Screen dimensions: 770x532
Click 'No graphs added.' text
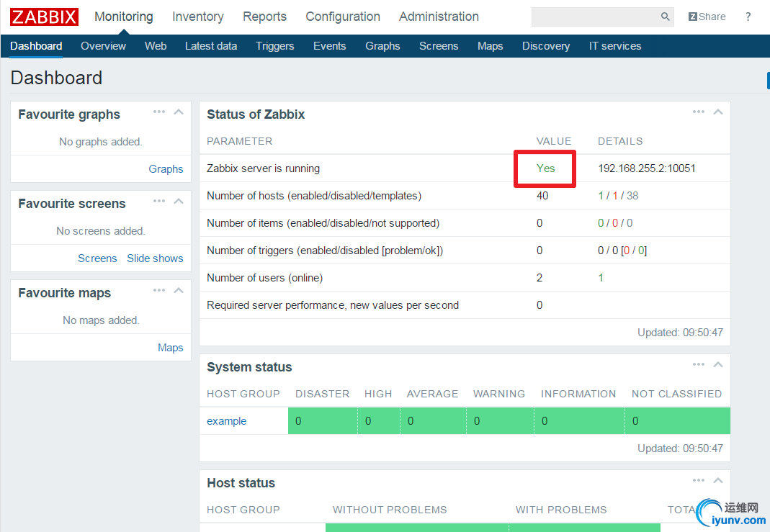click(101, 142)
